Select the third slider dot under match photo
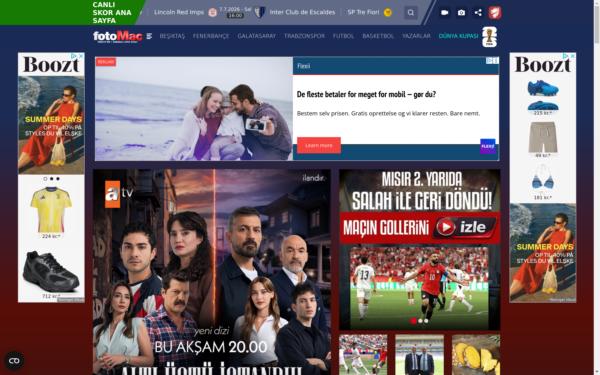 coord(426,321)
